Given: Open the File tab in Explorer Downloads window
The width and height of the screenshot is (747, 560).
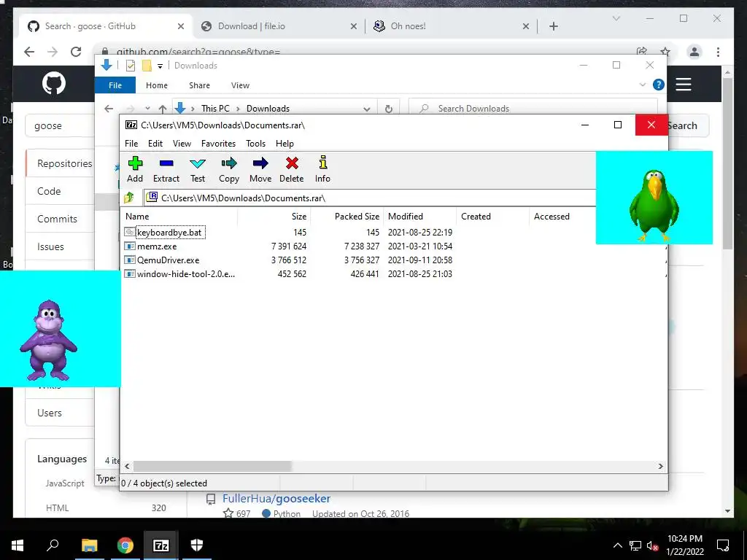Looking at the screenshot, I should pyautogui.click(x=115, y=85).
